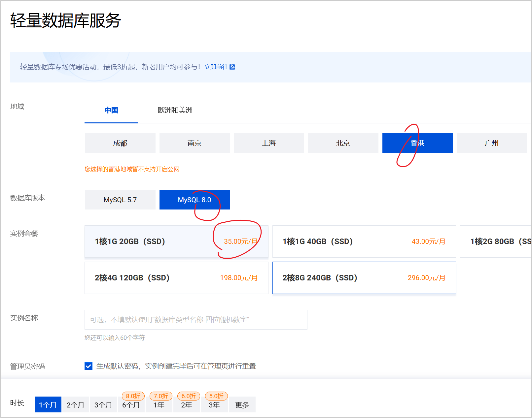
Task: Set duration to 1年
Action: 159,404
